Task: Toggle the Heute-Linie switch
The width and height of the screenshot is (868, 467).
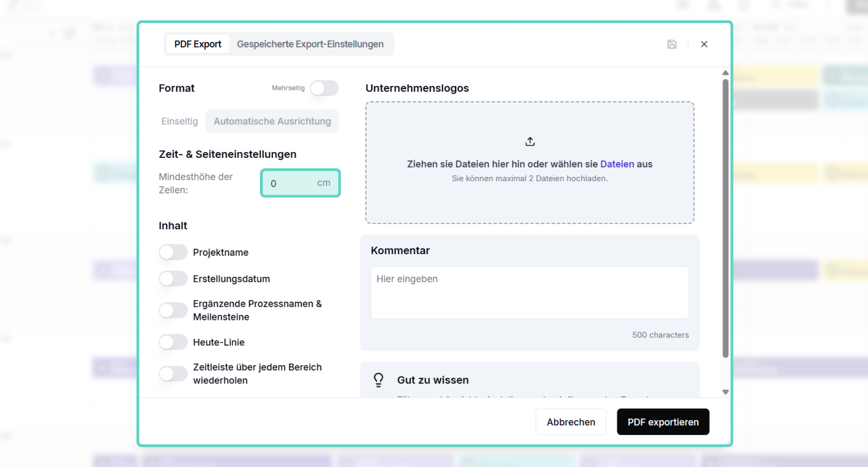Action: [x=173, y=342]
